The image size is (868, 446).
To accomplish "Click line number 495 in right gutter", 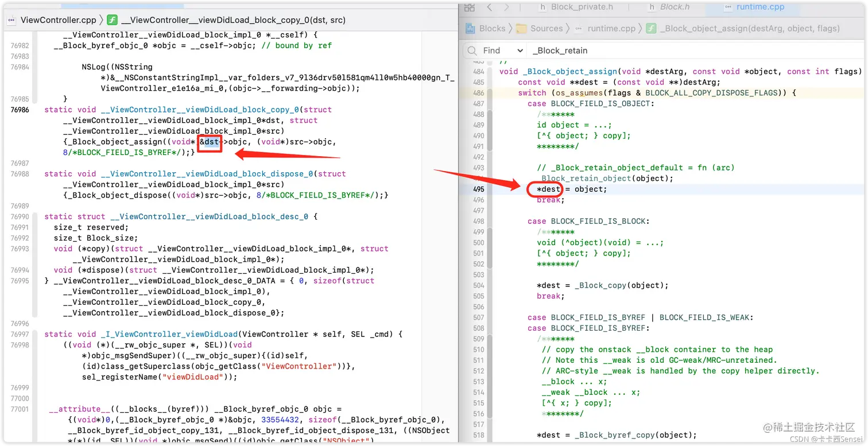I will click(x=478, y=189).
